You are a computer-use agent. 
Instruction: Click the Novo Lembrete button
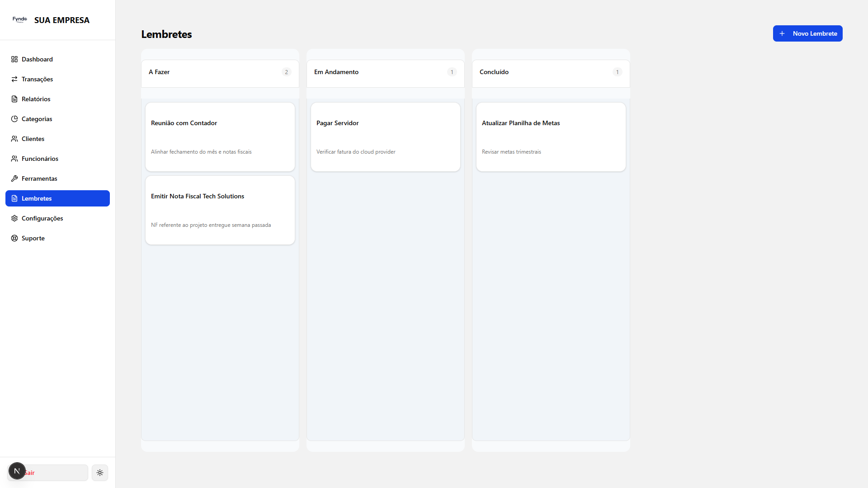807,33
